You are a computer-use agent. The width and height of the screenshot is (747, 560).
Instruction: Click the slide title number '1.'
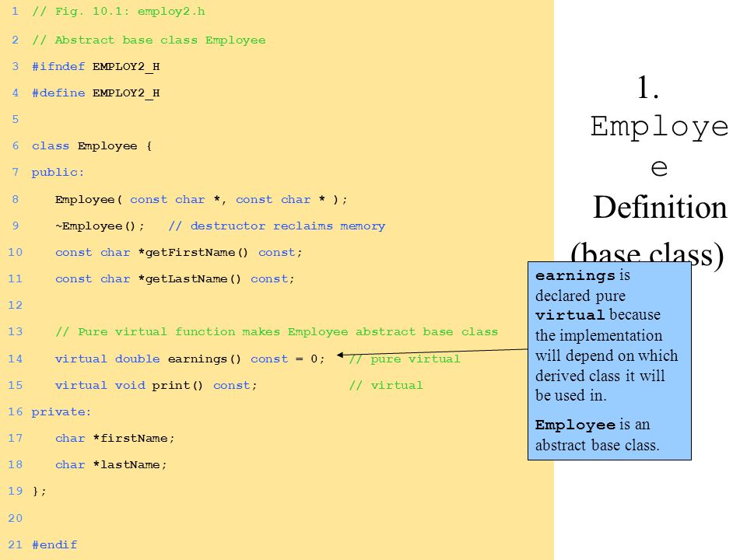coord(648,88)
